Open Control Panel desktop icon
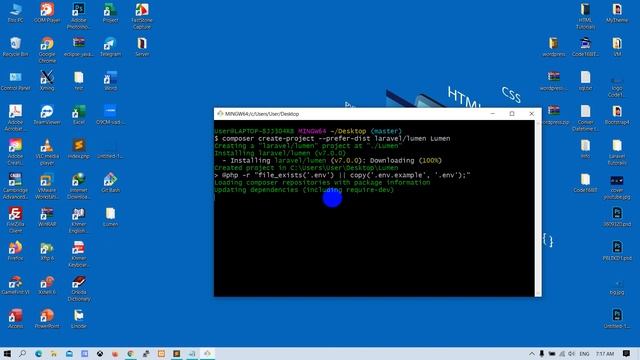The width and height of the screenshot is (640, 360). (x=16, y=80)
